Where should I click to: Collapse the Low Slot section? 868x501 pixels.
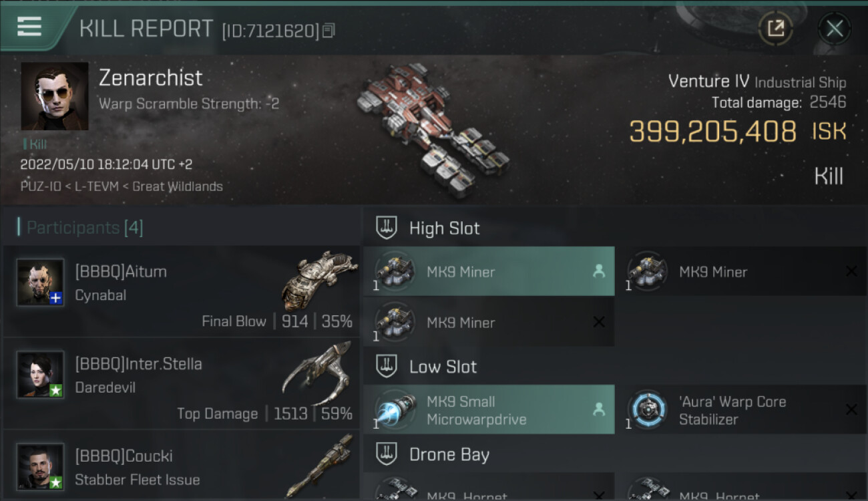pyautogui.click(x=387, y=366)
